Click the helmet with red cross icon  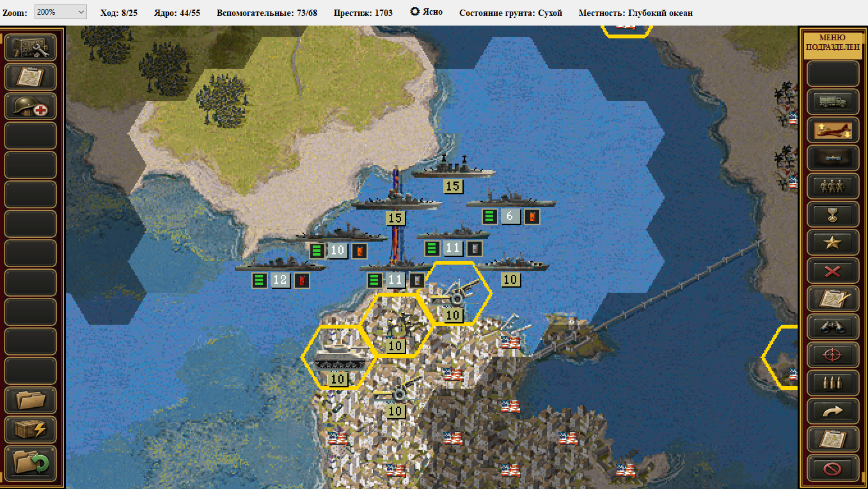pyautogui.click(x=31, y=106)
